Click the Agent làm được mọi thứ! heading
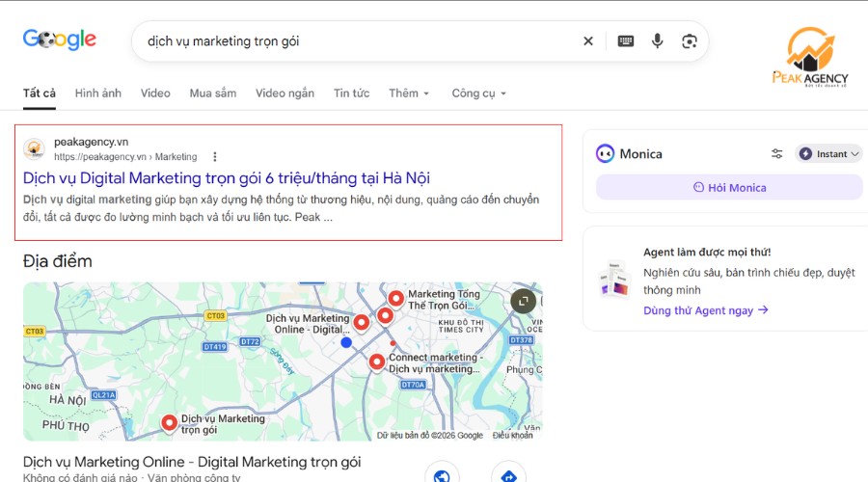 coord(707,253)
